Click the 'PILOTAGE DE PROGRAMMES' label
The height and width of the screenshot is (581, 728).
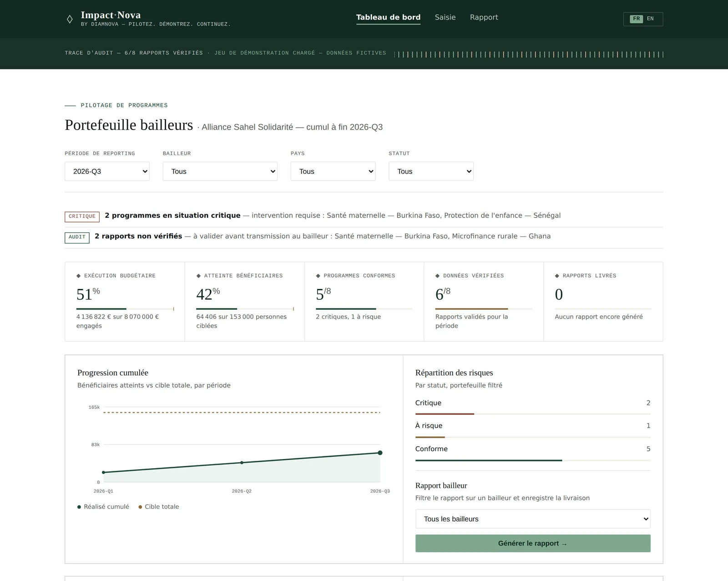pyautogui.click(x=124, y=106)
